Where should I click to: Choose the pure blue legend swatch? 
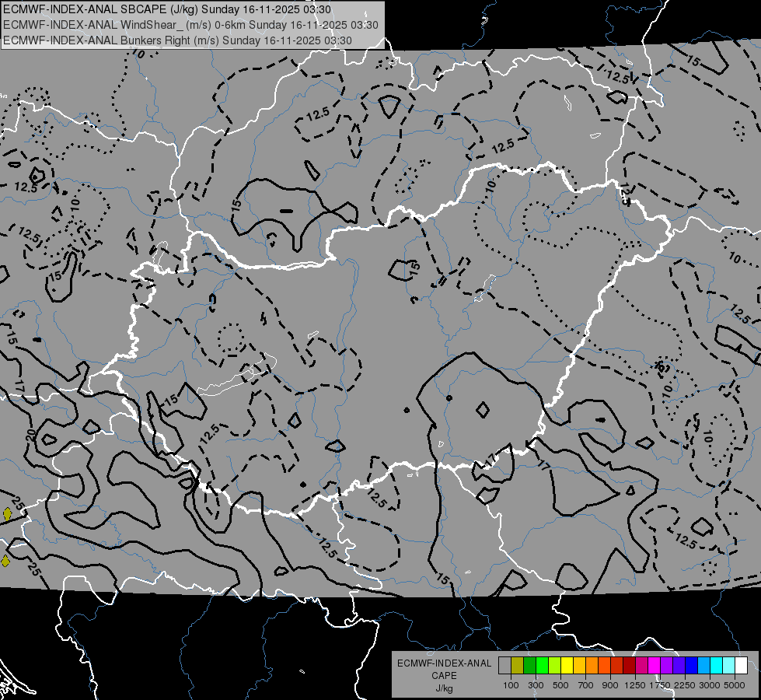tap(692, 666)
